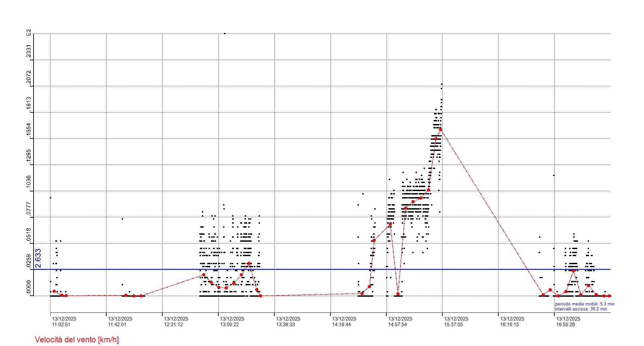Select the 11:02:51 time axis label
This screenshot has height=346, width=644.
point(61,325)
